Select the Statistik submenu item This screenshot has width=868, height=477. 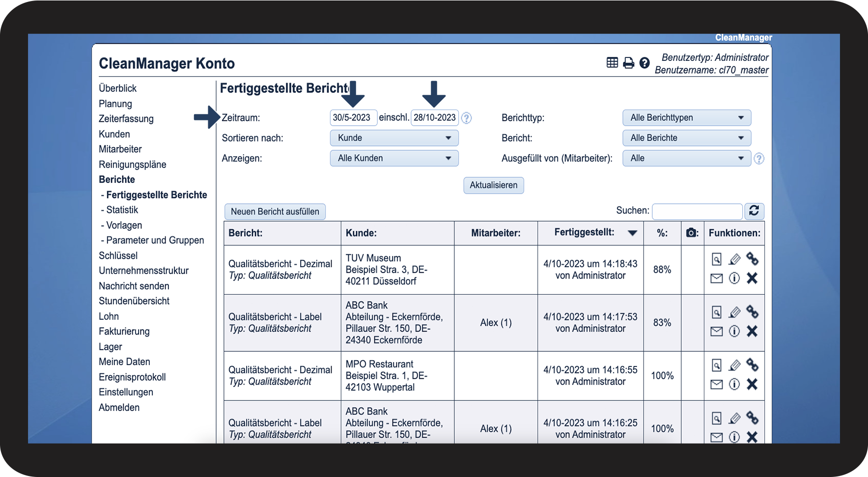(122, 210)
